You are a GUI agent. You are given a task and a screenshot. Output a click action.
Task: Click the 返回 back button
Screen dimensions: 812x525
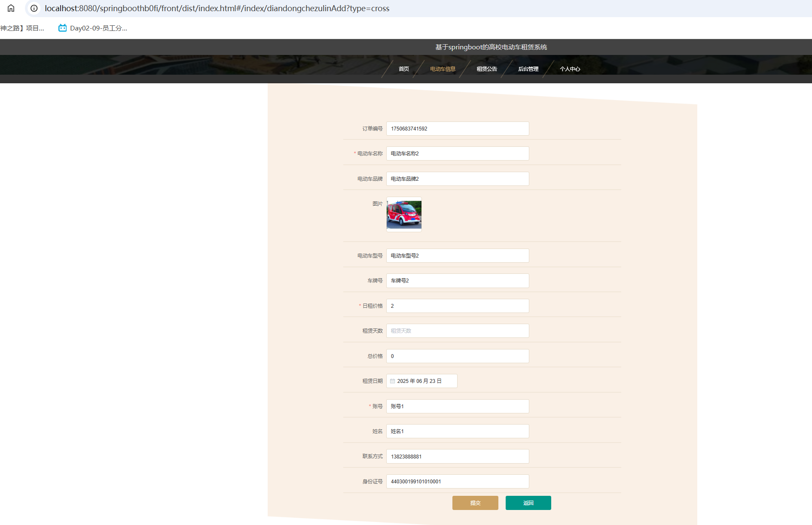(528, 503)
